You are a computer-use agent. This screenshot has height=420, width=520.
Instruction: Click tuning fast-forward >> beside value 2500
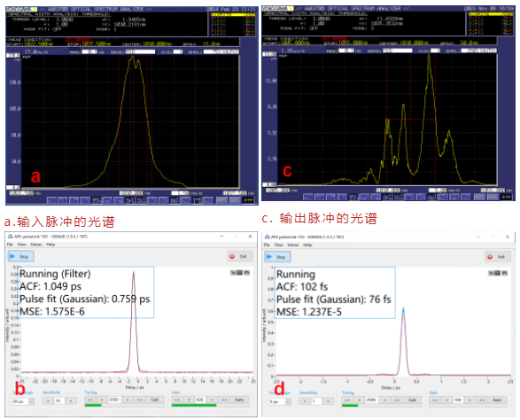[397, 401]
